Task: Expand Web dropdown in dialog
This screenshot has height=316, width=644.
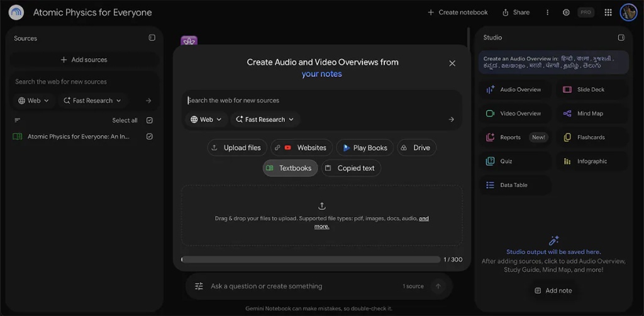Action: (x=206, y=120)
